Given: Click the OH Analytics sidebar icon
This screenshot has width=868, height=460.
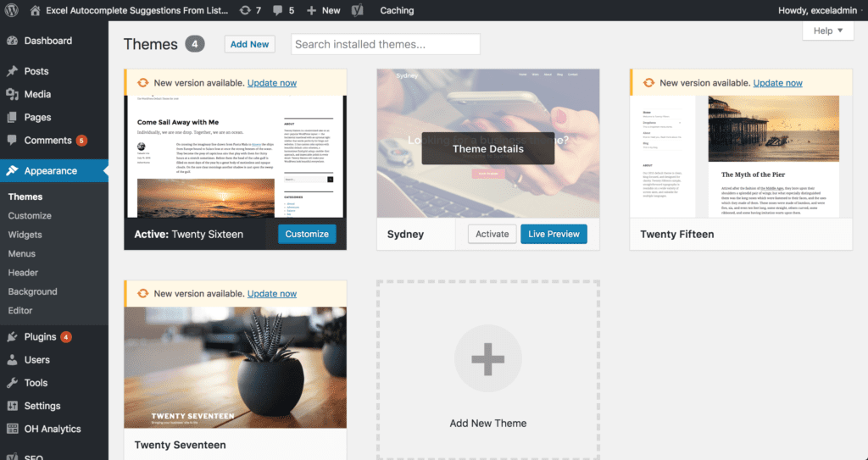Looking at the screenshot, I should pos(12,429).
